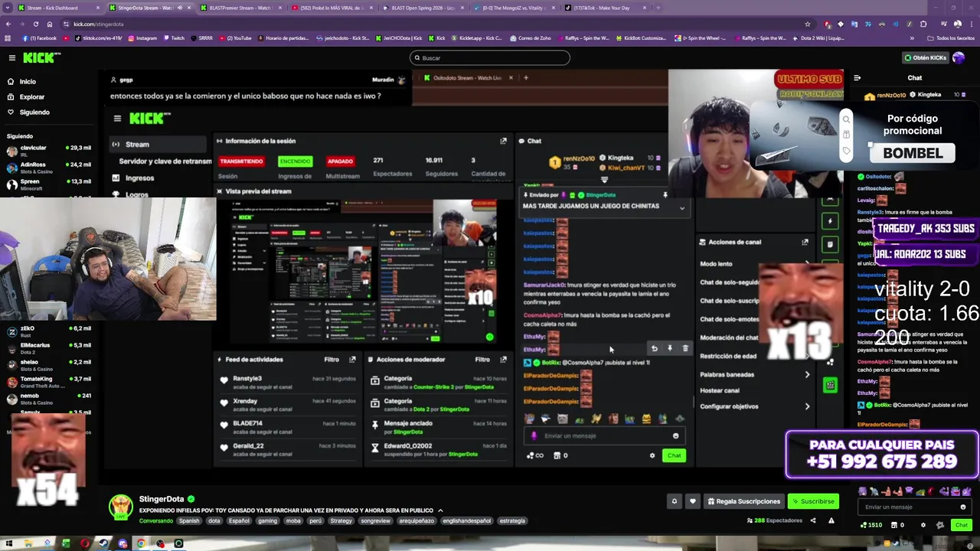Click the Buscar search field
This screenshot has width=980, height=551.
[x=490, y=57]
